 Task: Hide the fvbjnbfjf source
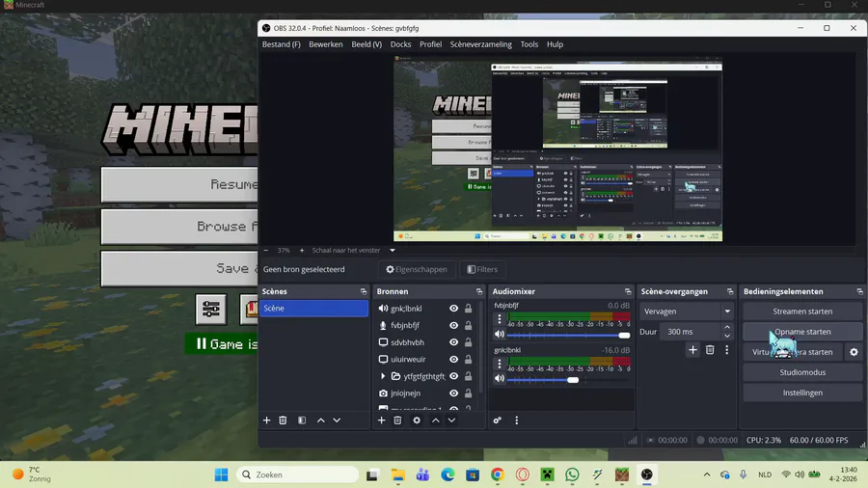(x=453, y=325)
